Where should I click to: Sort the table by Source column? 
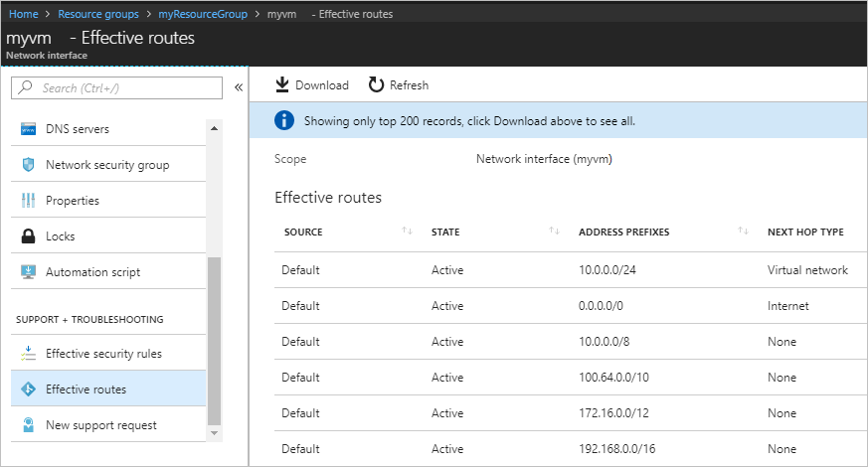tap(407, 232)
